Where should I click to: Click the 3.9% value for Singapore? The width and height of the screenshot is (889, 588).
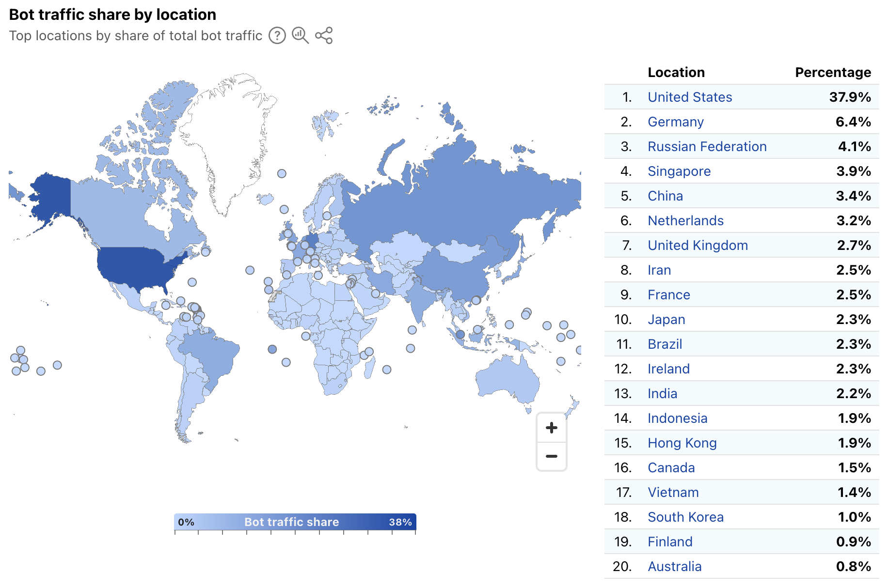click(854, 171)
